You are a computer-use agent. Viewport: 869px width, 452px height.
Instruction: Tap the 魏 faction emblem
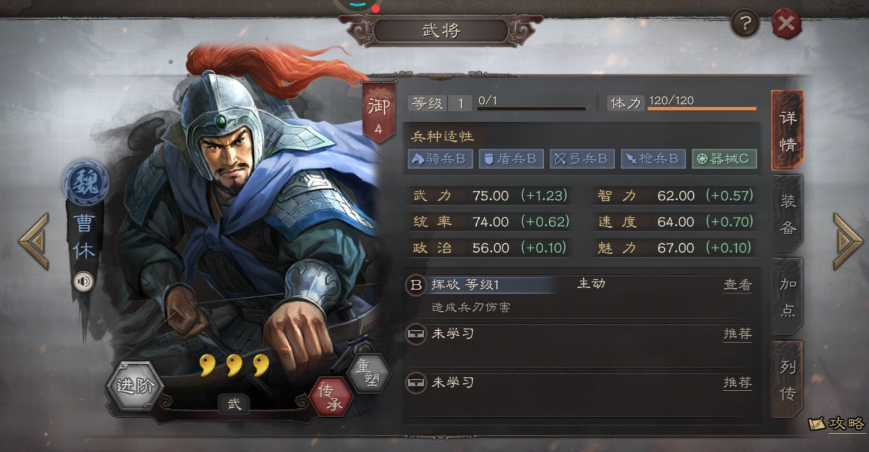click(85, 182)
